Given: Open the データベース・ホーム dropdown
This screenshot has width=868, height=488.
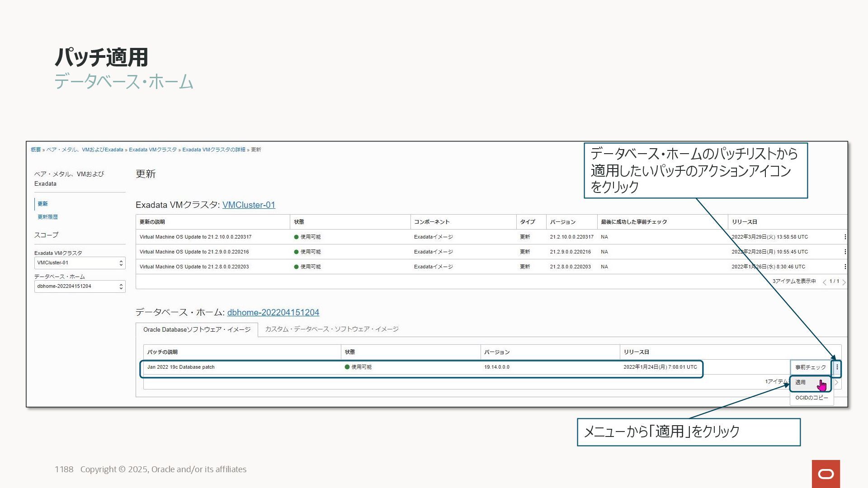Looking at the screenshot, I should [x=80, y=286].
